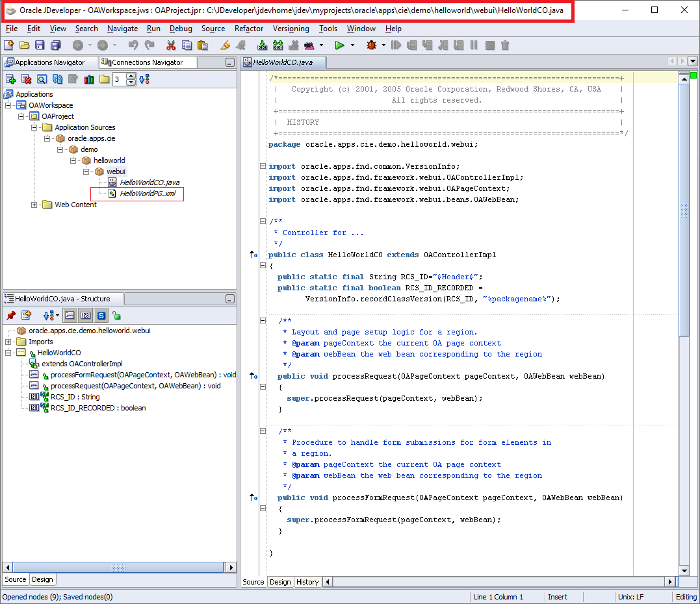Select the HelloWorldCO.java editor tab
Screen dimensions: 700x604
(283, 62)
